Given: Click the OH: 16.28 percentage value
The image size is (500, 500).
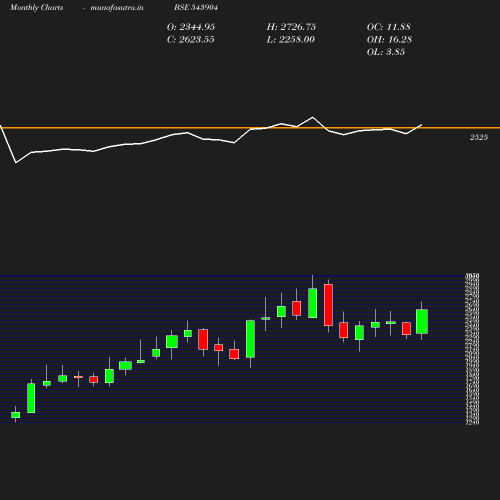Looking at the screenshot, I should click(389, 39).
